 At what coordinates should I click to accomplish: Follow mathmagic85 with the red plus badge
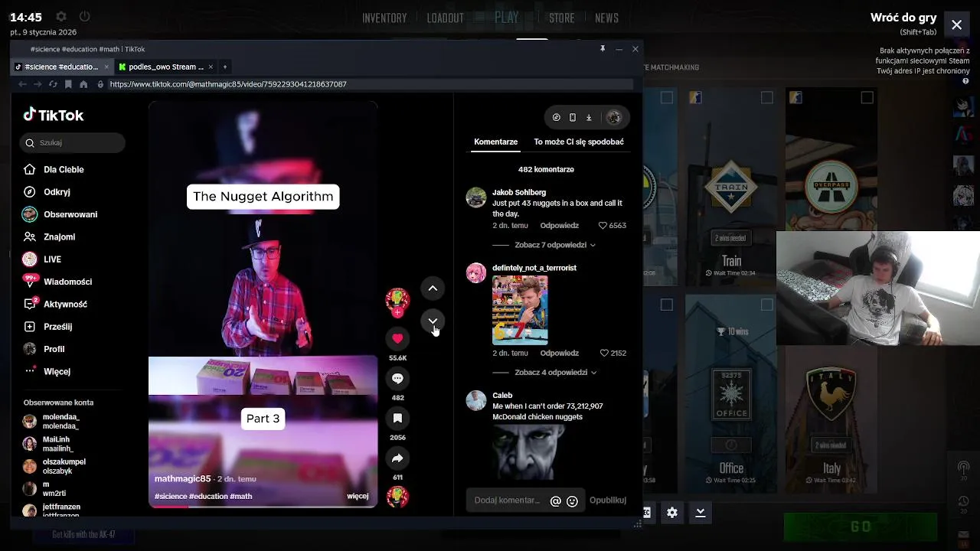pyautogui.click(x=397, y=312)
